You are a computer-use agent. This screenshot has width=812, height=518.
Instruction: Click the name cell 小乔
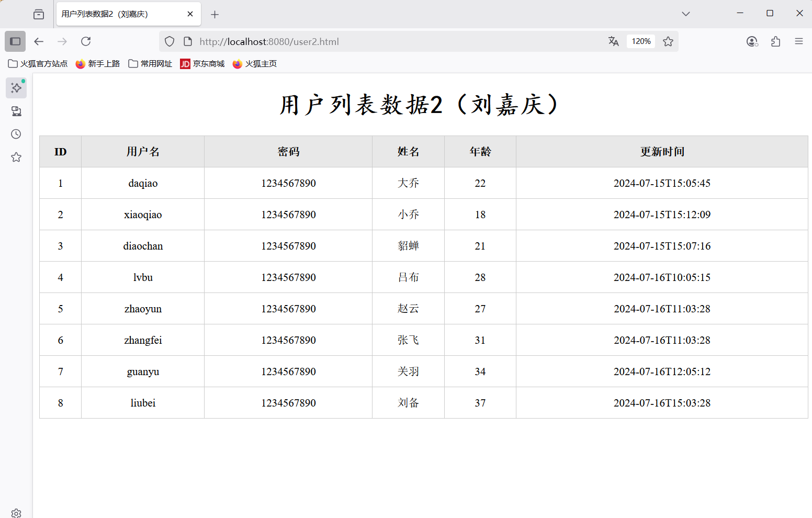409,215
